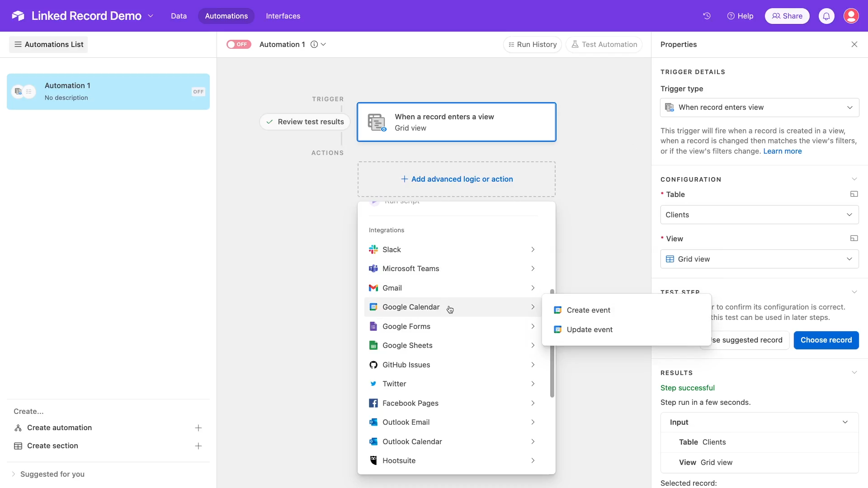Toggle the Automation 1 OFF switch
This screenshot has height=488, width=868.
239,44
